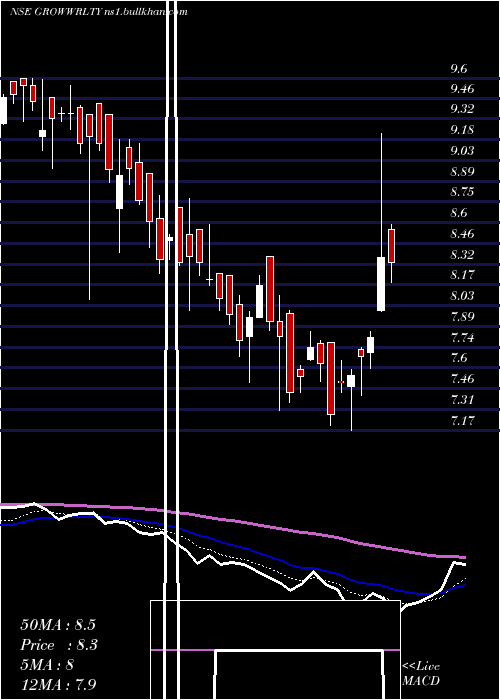Click the 8.03 price axis label
The image size is (500, 700).
462,296
